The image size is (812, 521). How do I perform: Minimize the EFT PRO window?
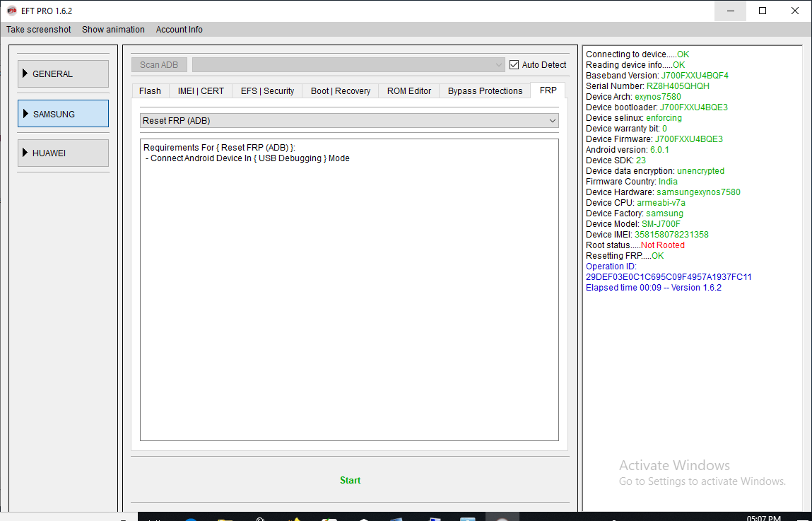pyautogui.click(x=730, y=11)
